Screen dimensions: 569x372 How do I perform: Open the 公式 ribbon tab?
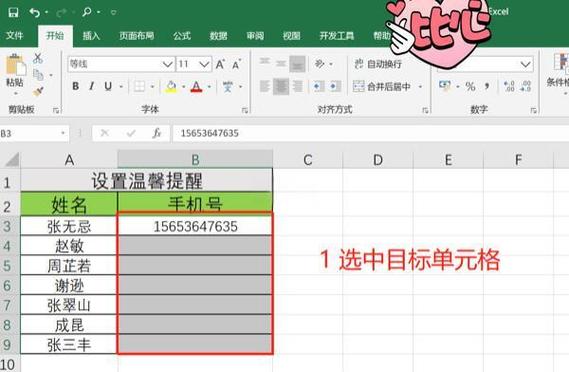coord(181,36)
